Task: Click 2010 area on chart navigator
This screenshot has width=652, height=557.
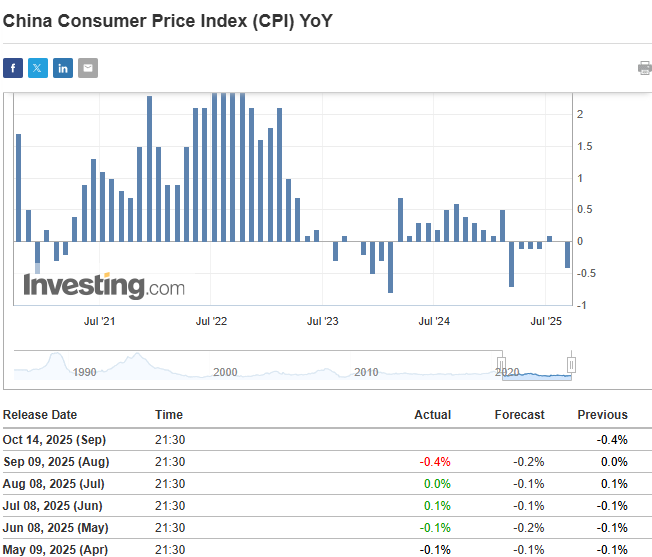Action: coord(366,371)
